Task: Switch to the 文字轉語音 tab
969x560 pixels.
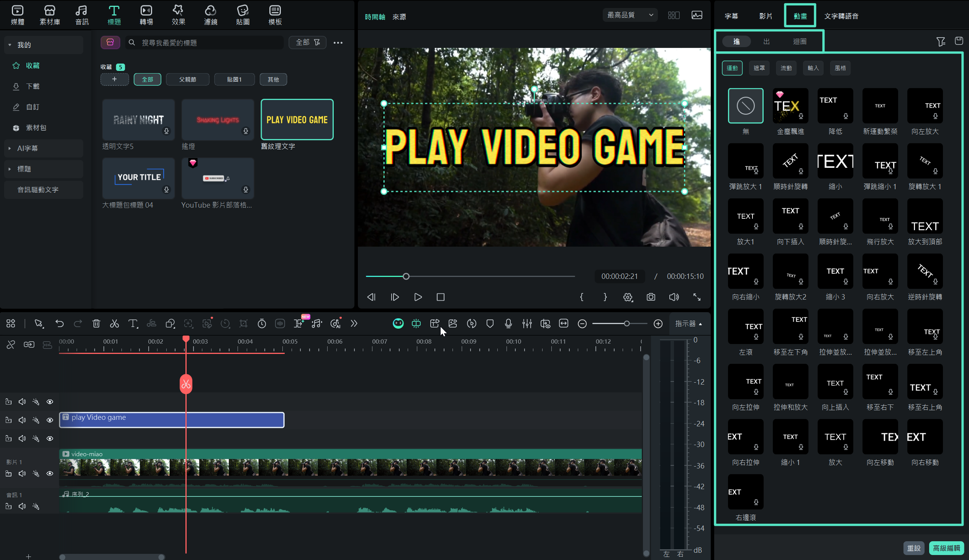Action: 841,16
